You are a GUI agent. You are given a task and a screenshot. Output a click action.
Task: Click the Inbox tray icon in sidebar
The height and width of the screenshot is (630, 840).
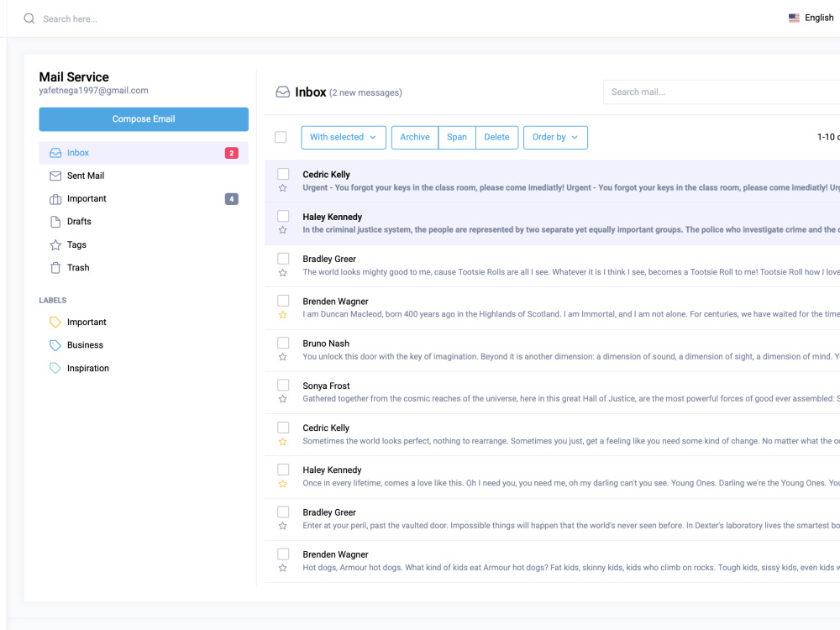(x=55, y=153)
